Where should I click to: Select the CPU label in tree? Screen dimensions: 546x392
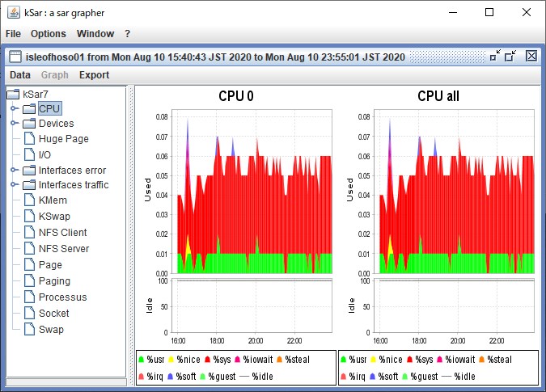[x=49, y=108]
